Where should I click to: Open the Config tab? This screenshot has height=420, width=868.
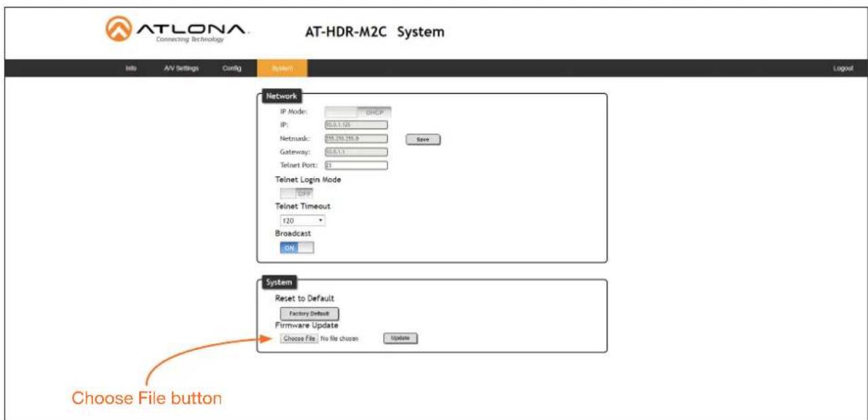[232, 68]
